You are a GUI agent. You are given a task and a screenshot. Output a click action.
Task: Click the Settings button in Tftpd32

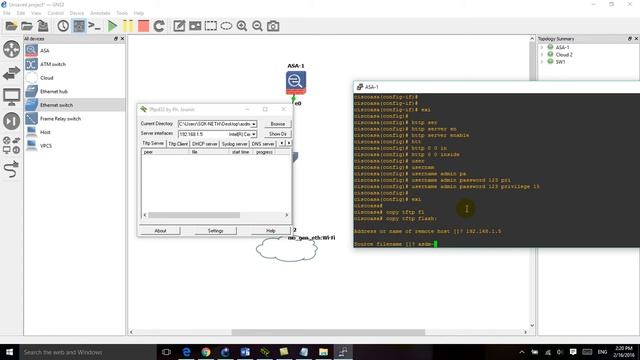click(216, 231)
